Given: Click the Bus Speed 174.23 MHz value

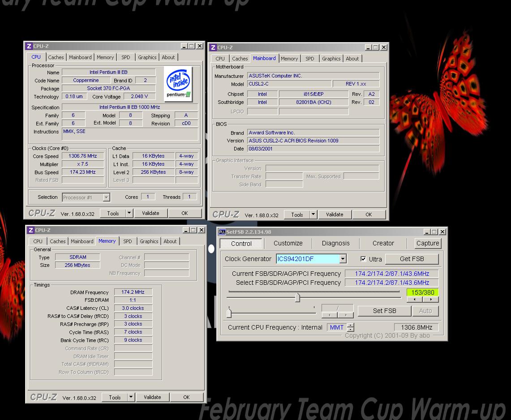Looking at the screenshot, I should [x=83, y=172].
